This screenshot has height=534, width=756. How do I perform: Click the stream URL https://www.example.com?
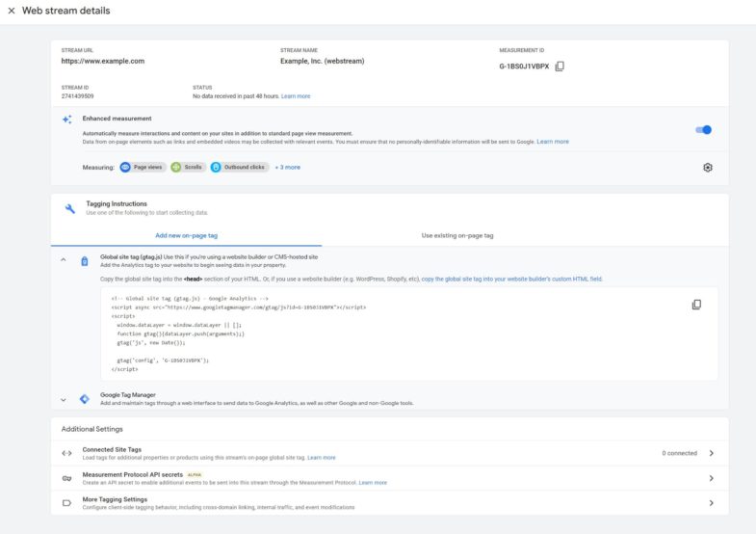tap(103, 62)
